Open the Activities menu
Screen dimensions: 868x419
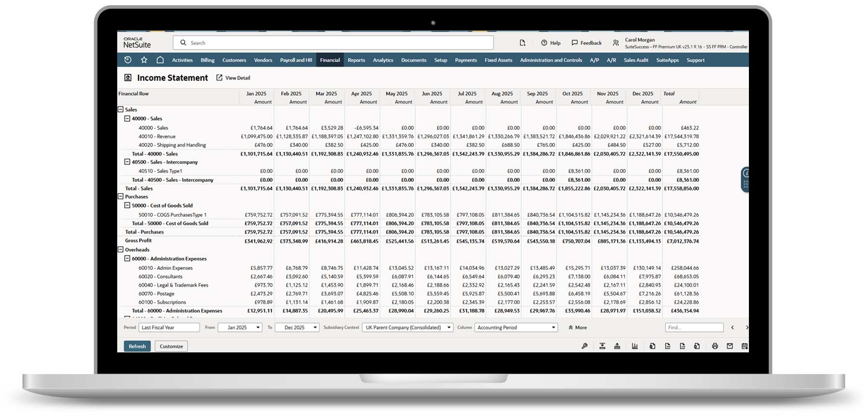point(182,60)
